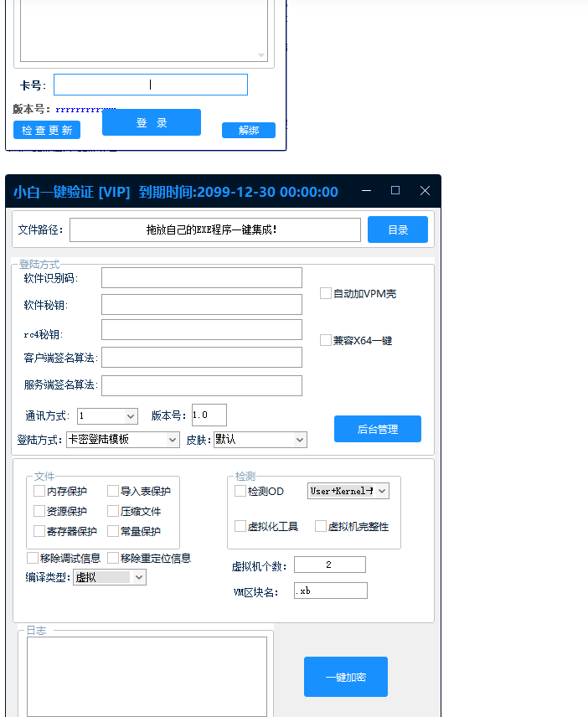Check the 内存保护 option

point(39,491)
